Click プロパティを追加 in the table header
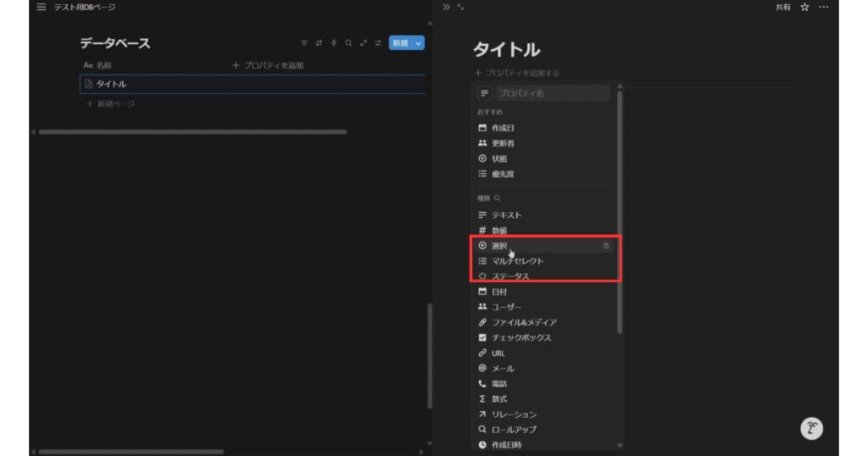868x456 pixels. pyautogui.click(x=268, y=65)
